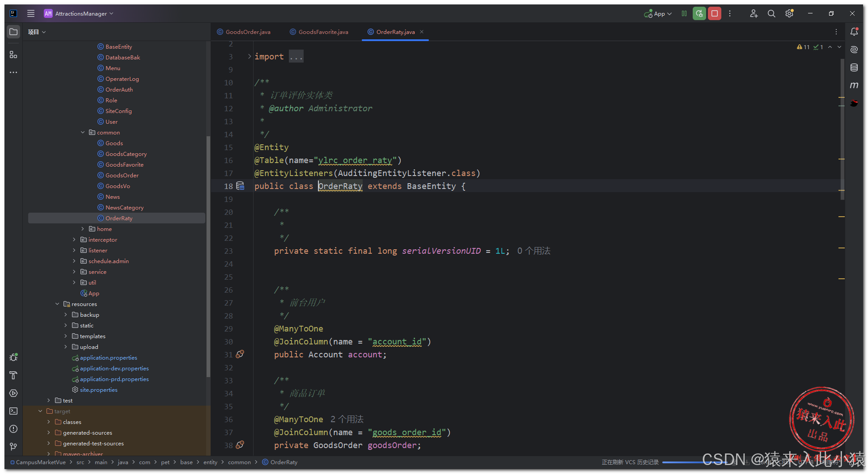Jump to previous highlighted problem arrow

(830, 47)
